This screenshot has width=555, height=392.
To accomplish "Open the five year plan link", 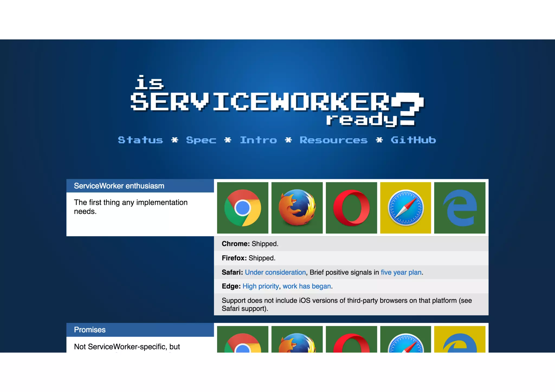I will click(x=401, y=272).
